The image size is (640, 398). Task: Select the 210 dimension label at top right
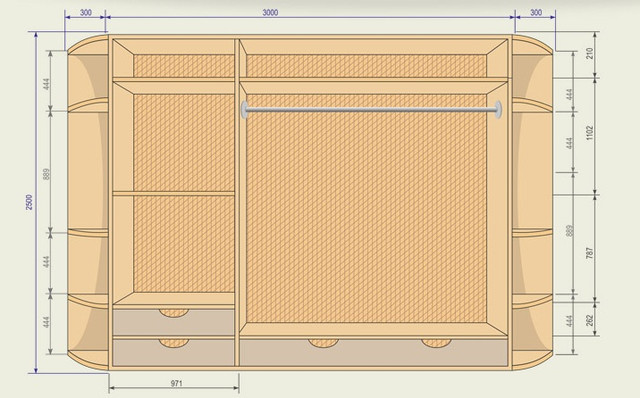point(589,53)
